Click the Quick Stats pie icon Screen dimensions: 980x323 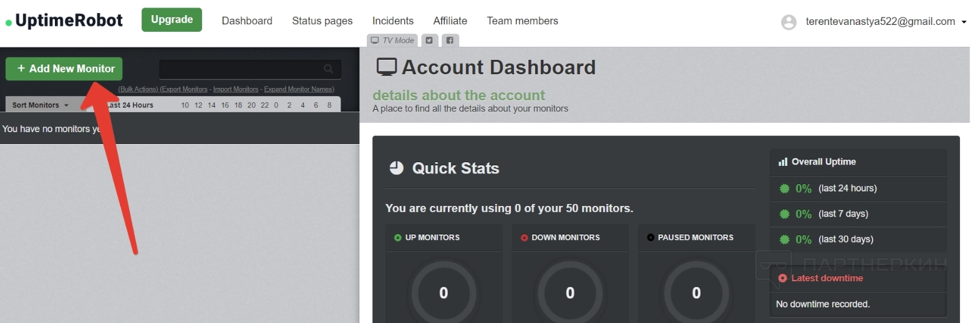397,168
